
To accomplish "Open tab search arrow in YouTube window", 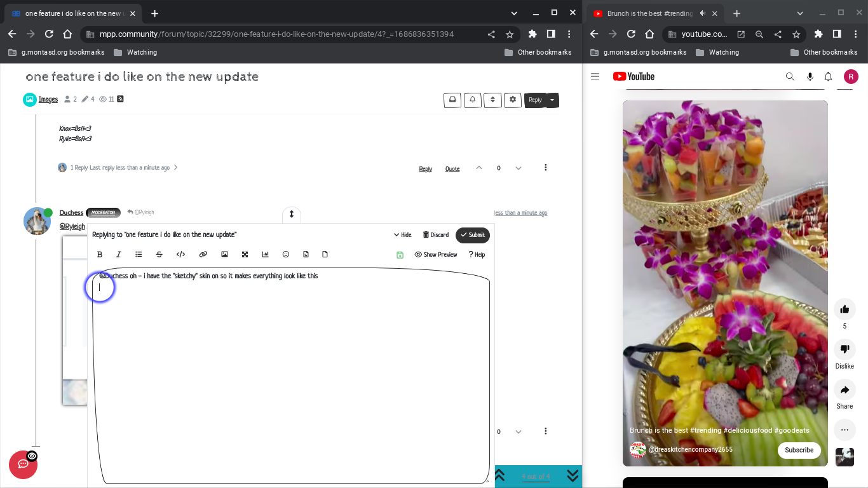I will pos(800,13).
